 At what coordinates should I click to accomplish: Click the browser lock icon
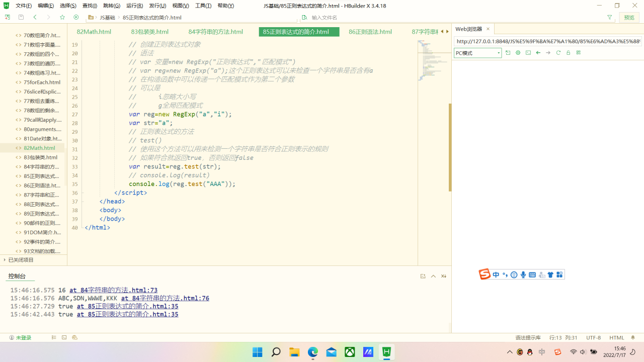[x=569, y=53]
